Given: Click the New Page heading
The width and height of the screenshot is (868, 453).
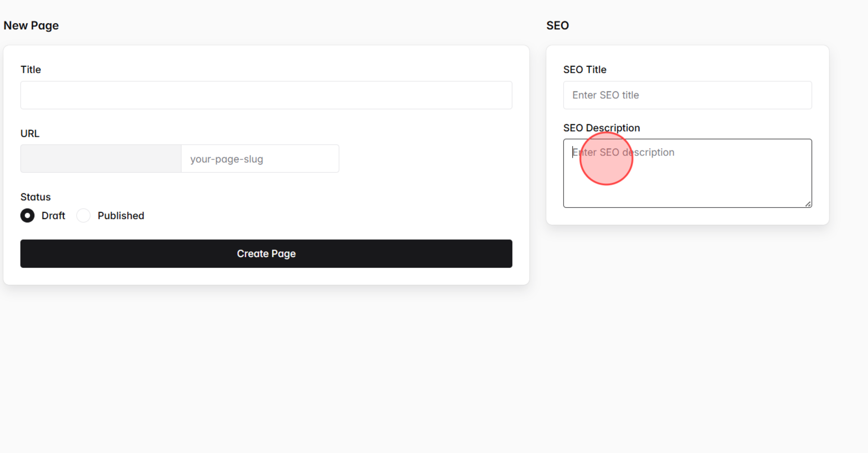Looking at the screenshot, I should [31, 25].
